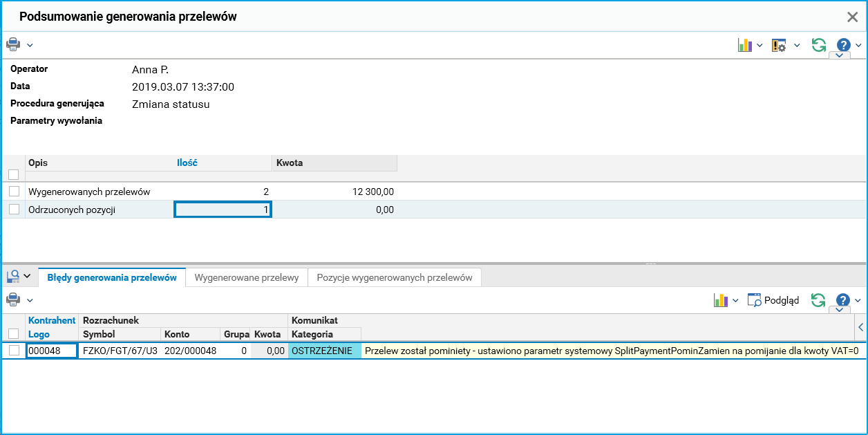Click the lower panel green refresh icon
Viewport: 868px width, 435px height.
[819, 300]
